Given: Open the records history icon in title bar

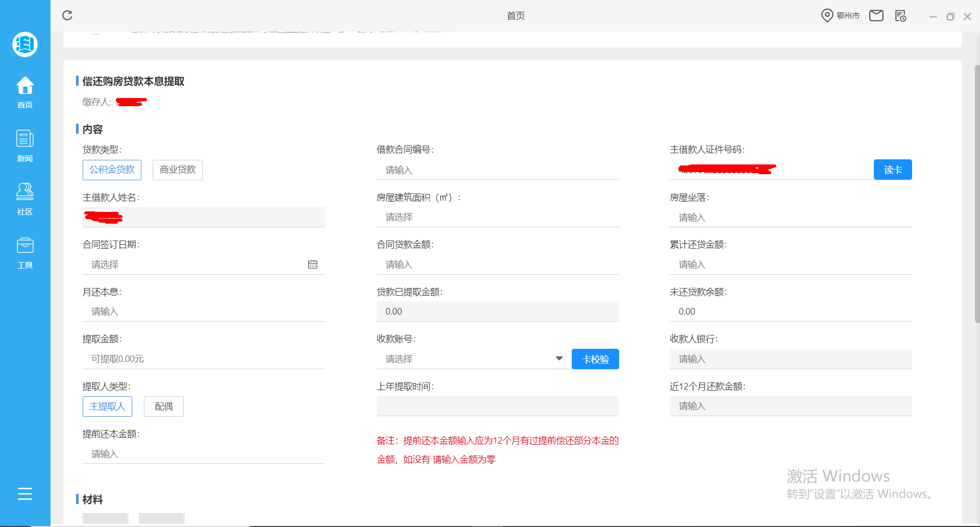Looking at the screenshot, I should tap(900, 15).
